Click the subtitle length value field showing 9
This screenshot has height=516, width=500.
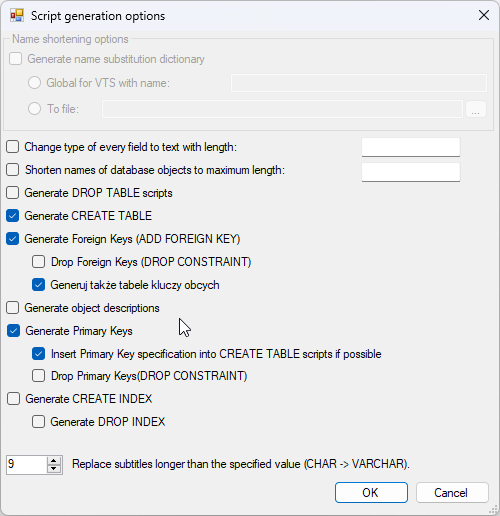pos(26,465)
